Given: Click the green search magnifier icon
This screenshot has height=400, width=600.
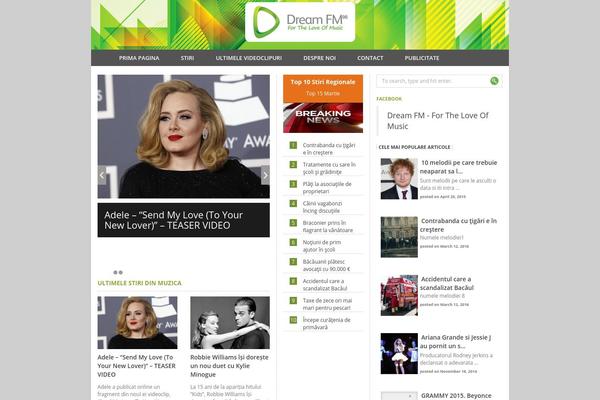Looking at the screenshot, I should [x=494, y=81].
